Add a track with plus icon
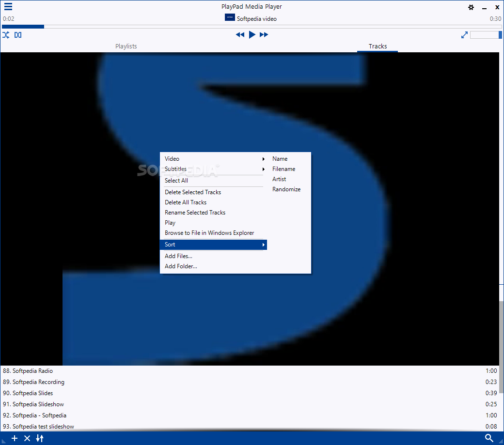This screenshot has width=504, height=445. click(15, 438)
